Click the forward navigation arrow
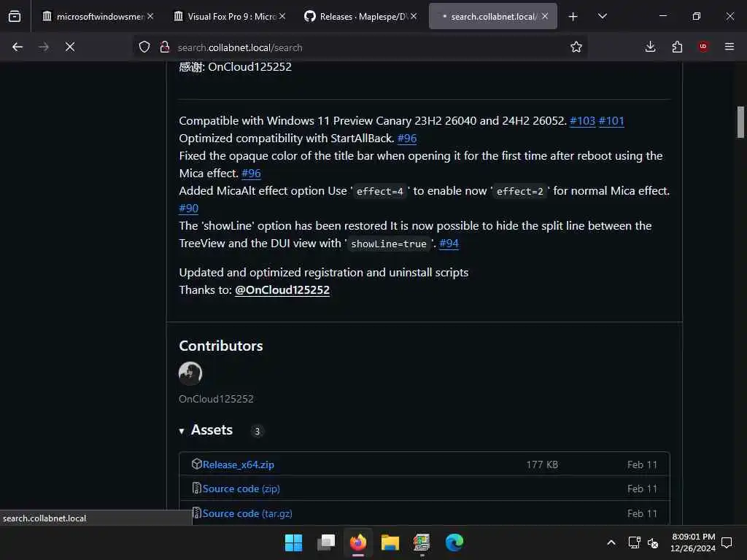The width and height of the screenshot is (747, 560). click(44, 47)
